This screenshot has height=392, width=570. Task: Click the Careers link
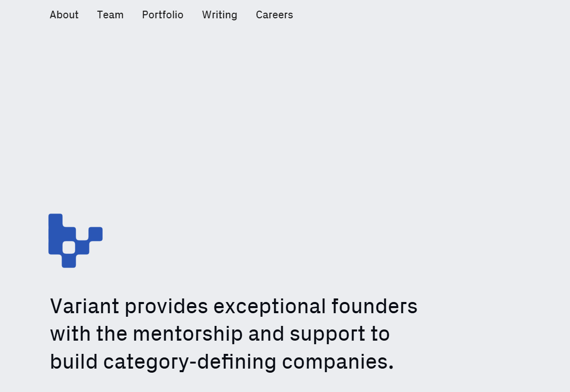pos(275,15)
